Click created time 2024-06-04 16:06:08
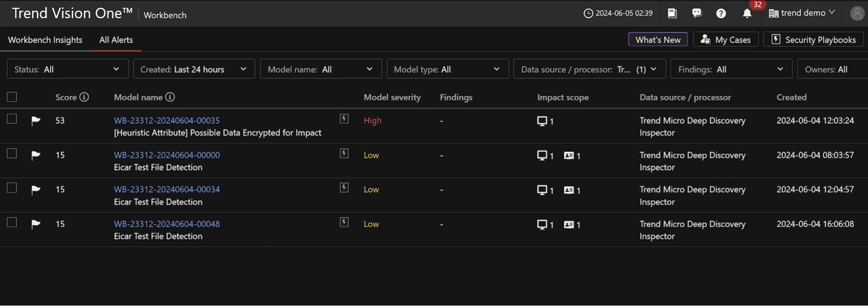This screenshot has height=308, width=868. (x=815, y=224)
